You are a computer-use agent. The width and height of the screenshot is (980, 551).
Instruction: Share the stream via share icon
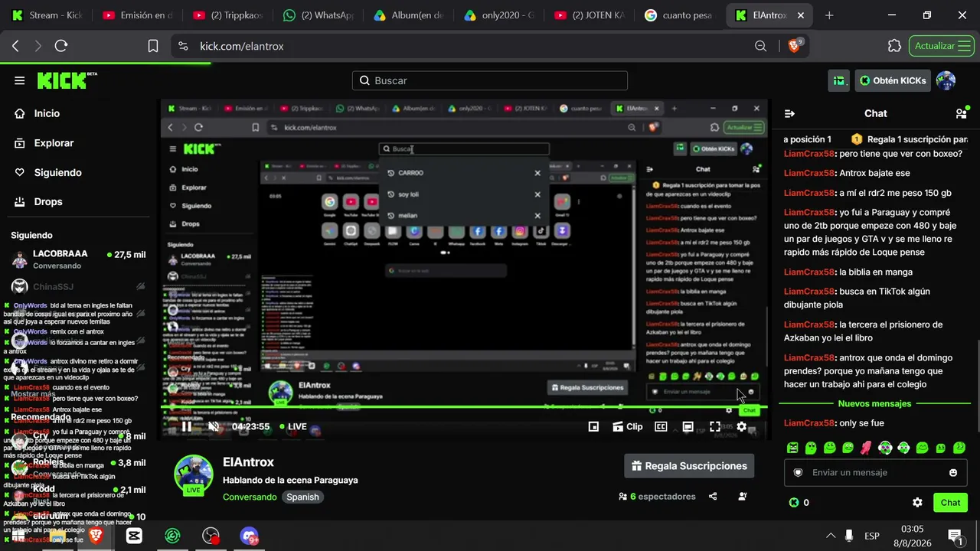tap(713, 497)
